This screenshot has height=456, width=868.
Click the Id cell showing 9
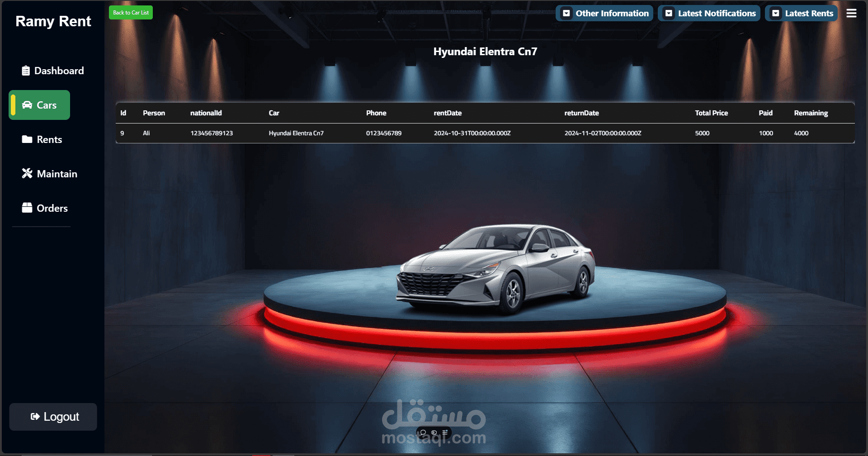tap(122, 133)
